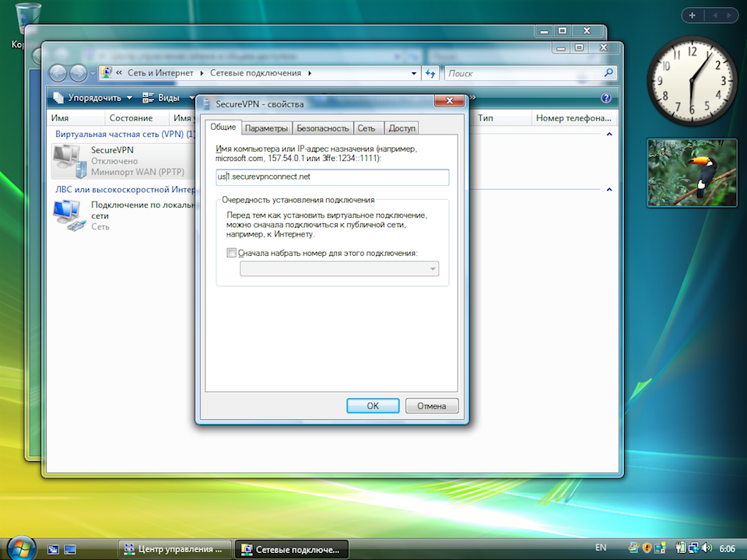
Task: Click the destination host address field
Action: (332, 177)
